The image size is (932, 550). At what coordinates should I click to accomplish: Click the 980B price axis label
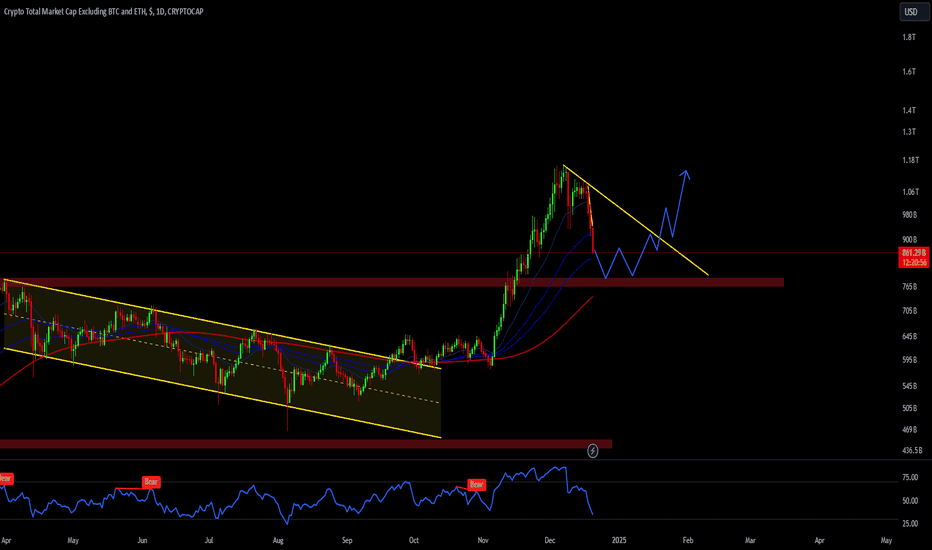tap(909, 215)
